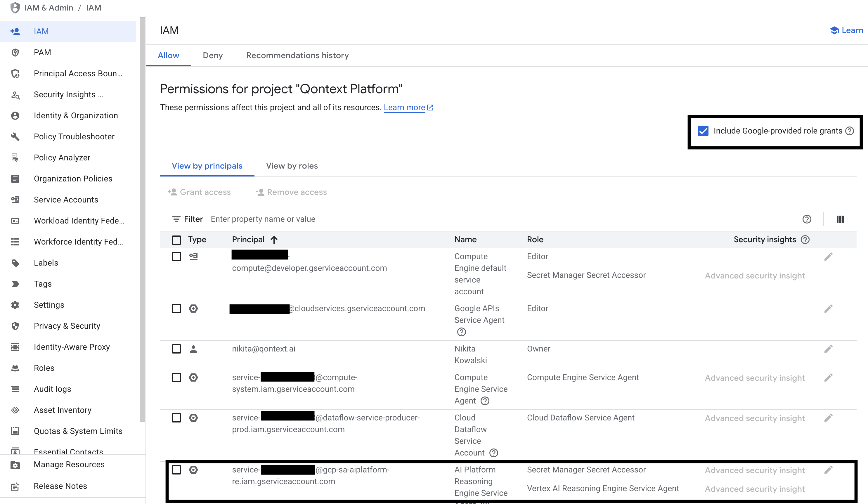The width and height of the screenshot is (868, 504).
Task: Select the nikita@qontext.ai row checkbox
Action: (176, 349)
